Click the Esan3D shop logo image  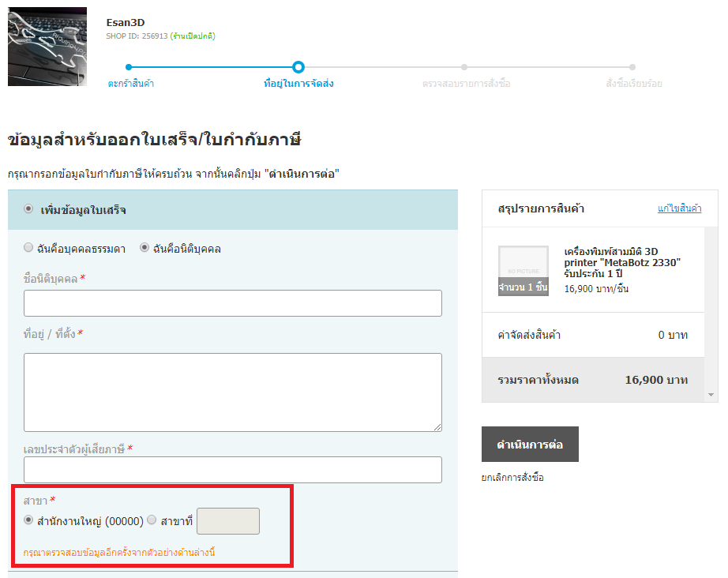click(47, 47)
